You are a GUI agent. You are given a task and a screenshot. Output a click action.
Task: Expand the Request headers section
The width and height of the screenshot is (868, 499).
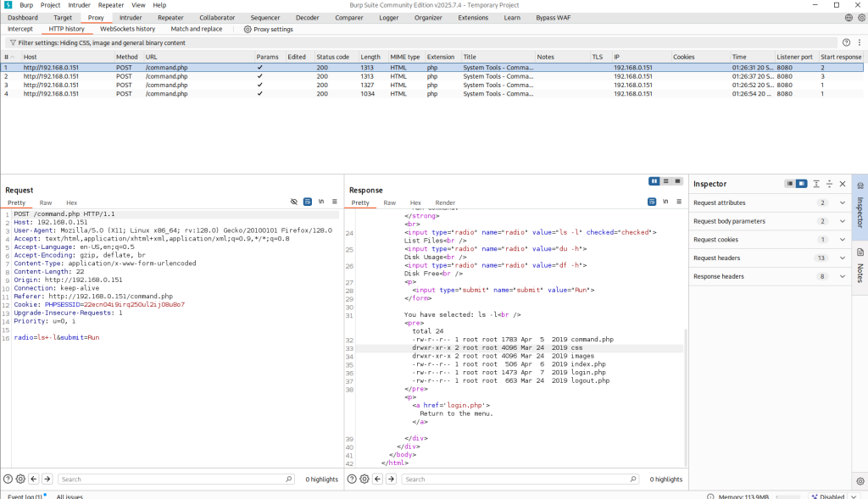point(842,258)
